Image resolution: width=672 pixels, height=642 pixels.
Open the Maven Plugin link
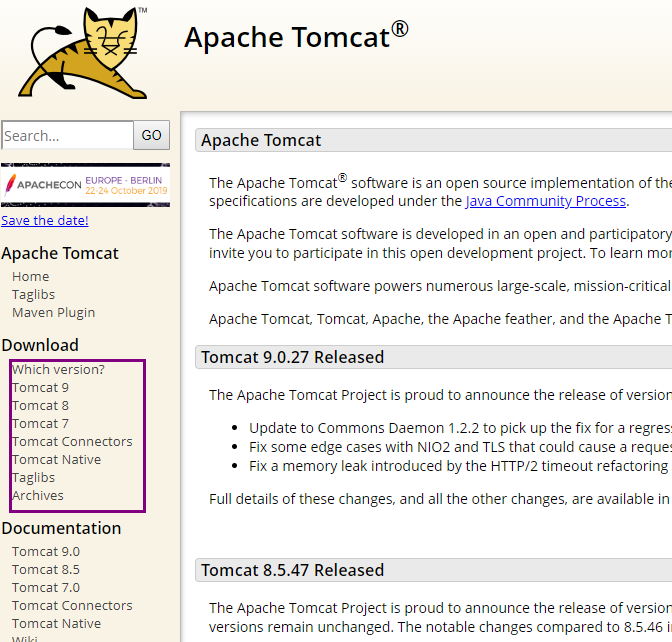click(54, 312)
